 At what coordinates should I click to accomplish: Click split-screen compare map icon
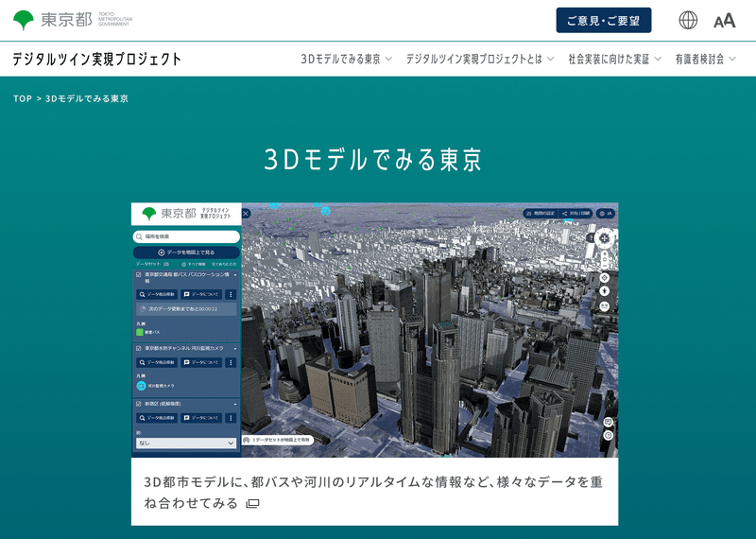[x=604, y=306]
